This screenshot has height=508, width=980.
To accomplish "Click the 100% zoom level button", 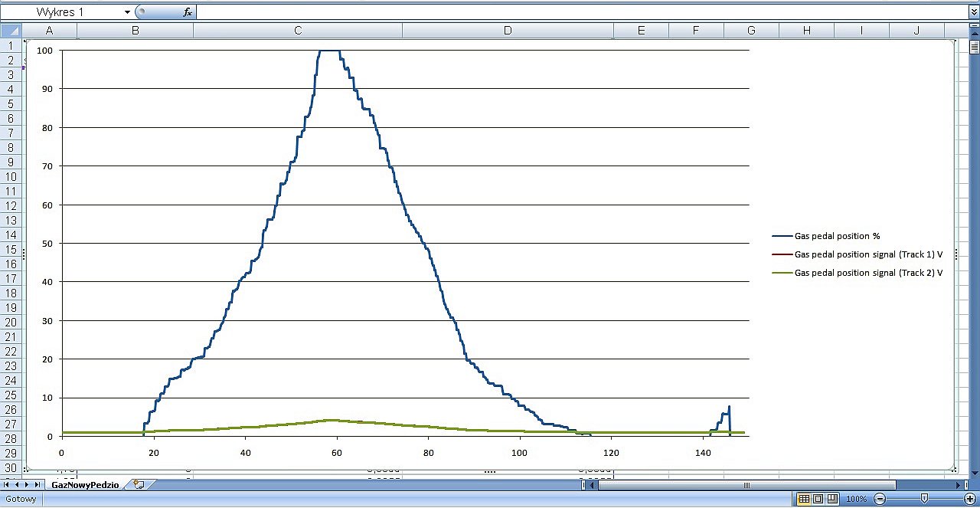I will (856, 500).
